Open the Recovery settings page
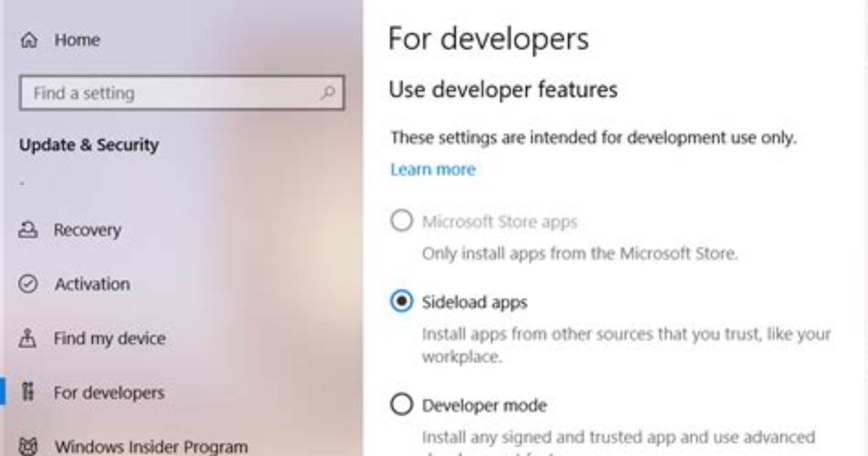The height and width of the screenshot is (456, 868). pos(88,229)
